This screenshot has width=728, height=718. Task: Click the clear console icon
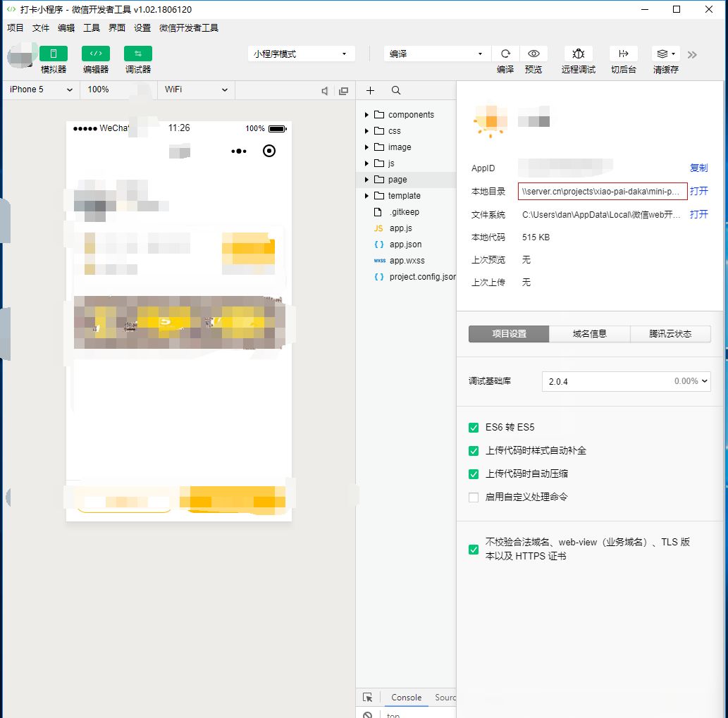[367, 715]
